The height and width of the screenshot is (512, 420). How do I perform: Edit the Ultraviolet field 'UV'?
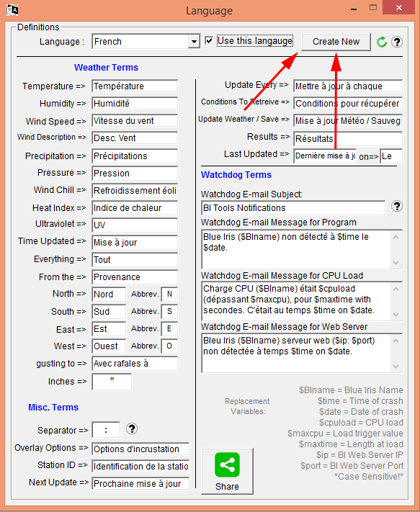135,225
